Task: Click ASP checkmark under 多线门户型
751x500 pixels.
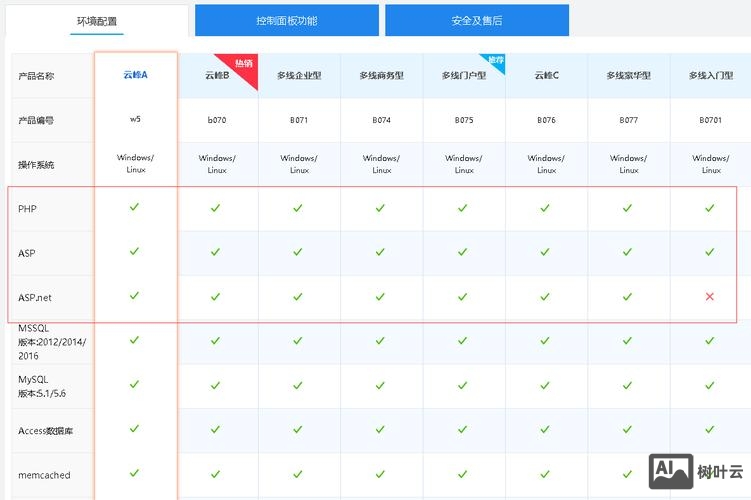Action: click(x=463, y=252)
